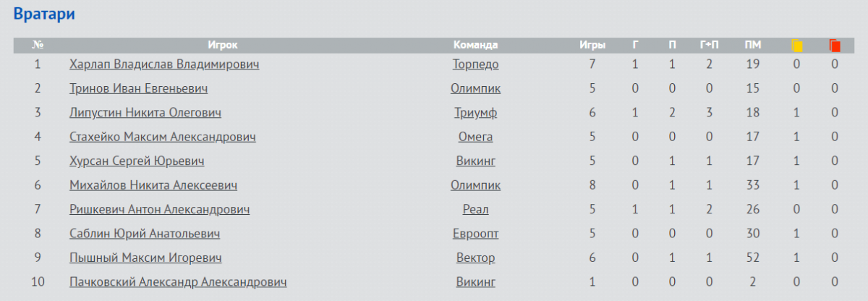Open player Харлап Владислав Владимирович
The height and width of the screenshot is (301, 868).
tap(164, 64)
